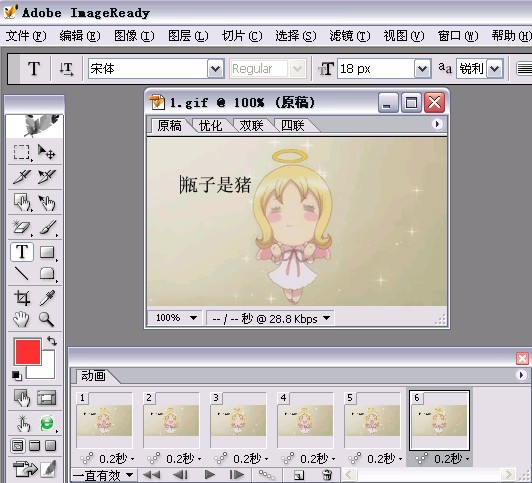Select the Crop tool

pos(22,298)
